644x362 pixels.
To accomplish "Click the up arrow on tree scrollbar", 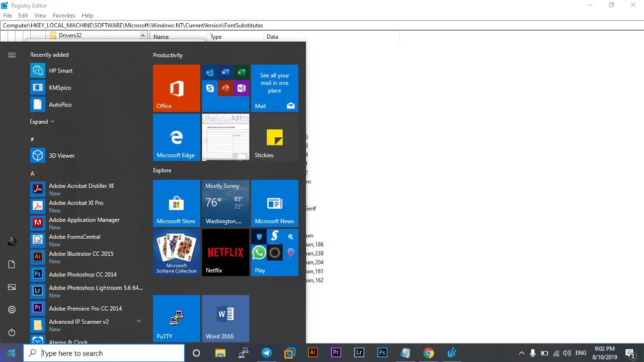I will tap(142, 36).
